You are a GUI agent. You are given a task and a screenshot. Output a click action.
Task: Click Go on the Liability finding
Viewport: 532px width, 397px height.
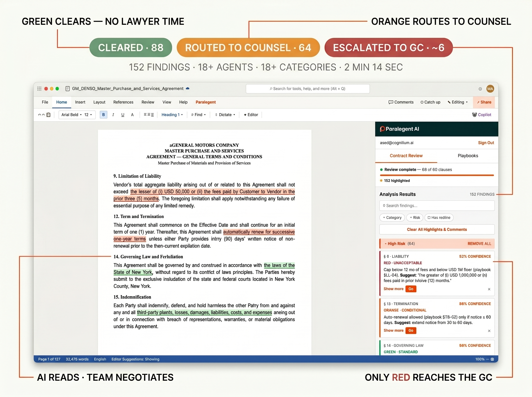click(x=411, y=289)
